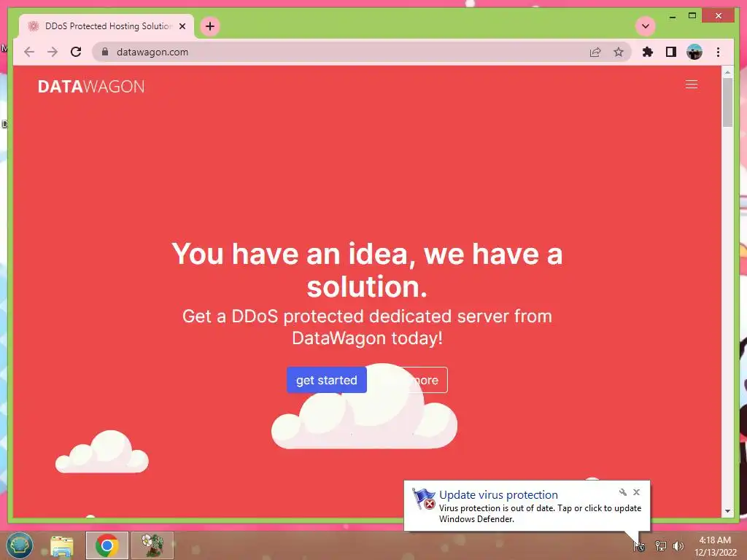Open the Chrome three-dot menu
The image size is (747, 560).
(x=718, y=52)
